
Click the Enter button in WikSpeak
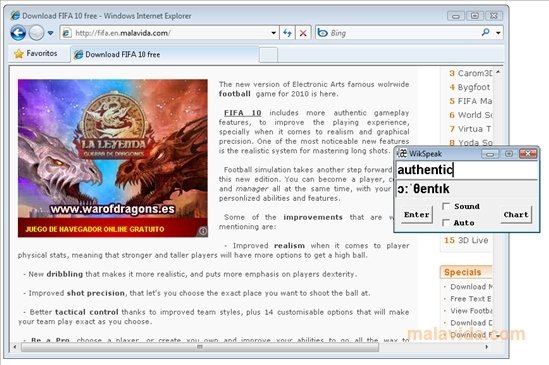[x=417, y=214]
